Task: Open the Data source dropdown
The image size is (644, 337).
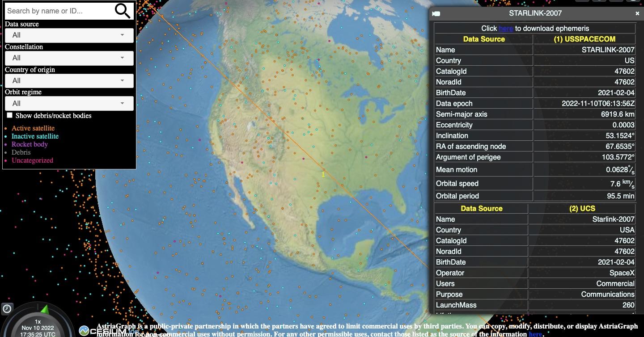Action: 69,35
